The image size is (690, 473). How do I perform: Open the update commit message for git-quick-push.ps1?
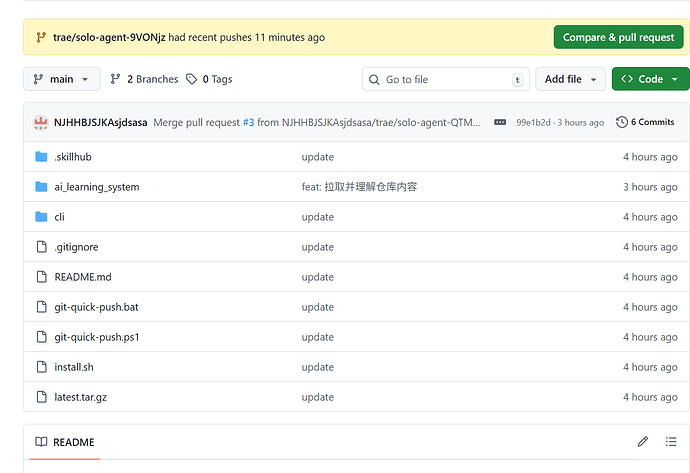click(318, 337)
